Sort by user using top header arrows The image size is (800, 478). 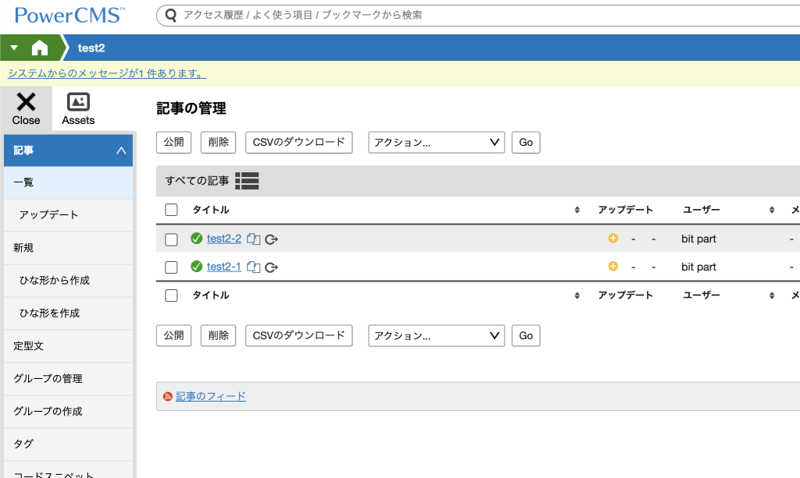772,210
